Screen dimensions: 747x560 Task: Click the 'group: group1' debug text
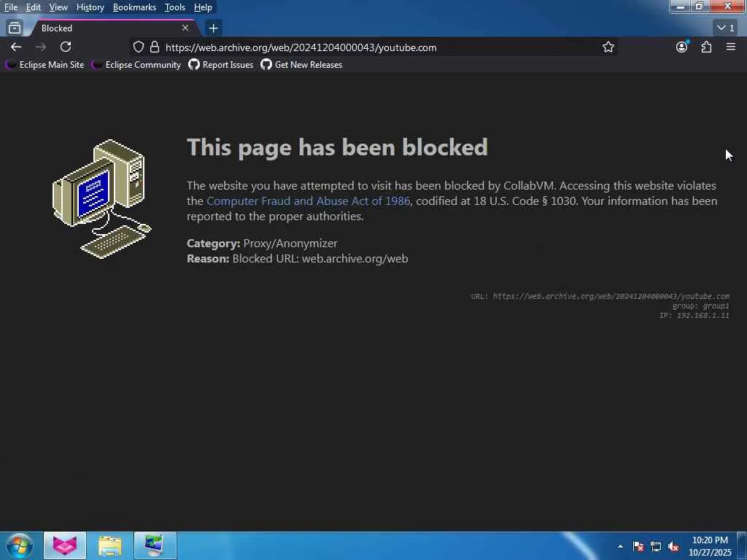[700, 306]
